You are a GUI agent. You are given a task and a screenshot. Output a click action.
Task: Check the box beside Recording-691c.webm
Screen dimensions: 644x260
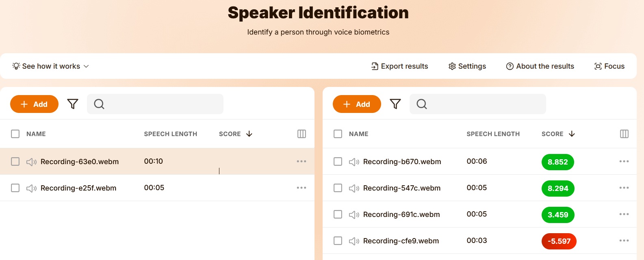tap(338, 214)
